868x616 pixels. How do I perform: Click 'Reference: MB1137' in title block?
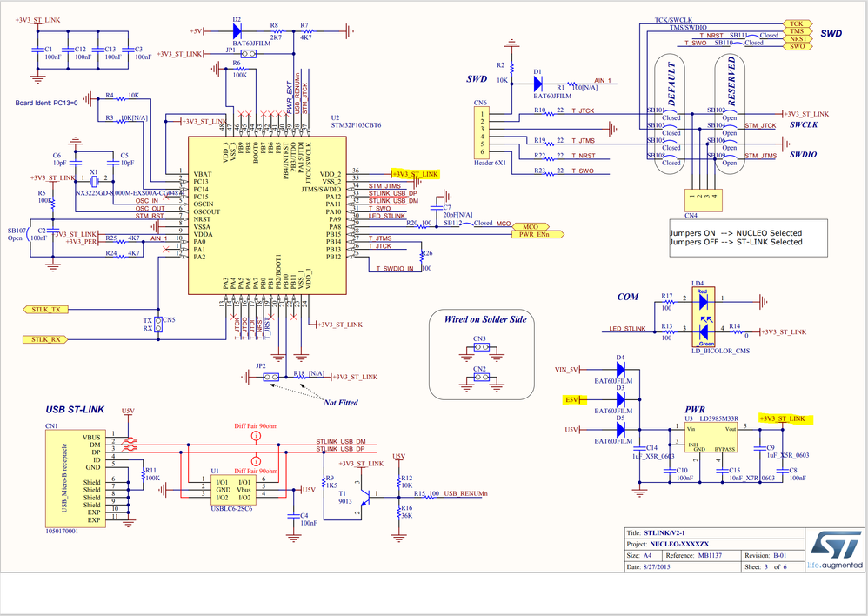click(x=694, y=555)
